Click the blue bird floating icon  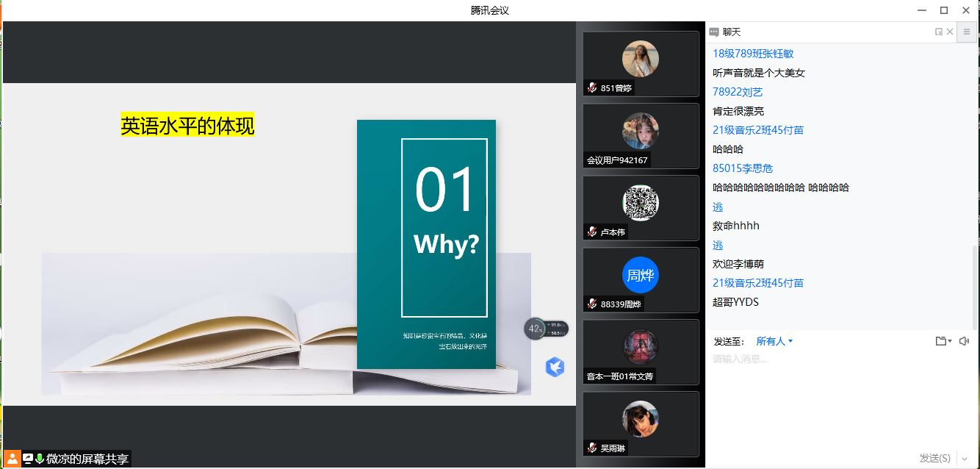coord(555,367)
